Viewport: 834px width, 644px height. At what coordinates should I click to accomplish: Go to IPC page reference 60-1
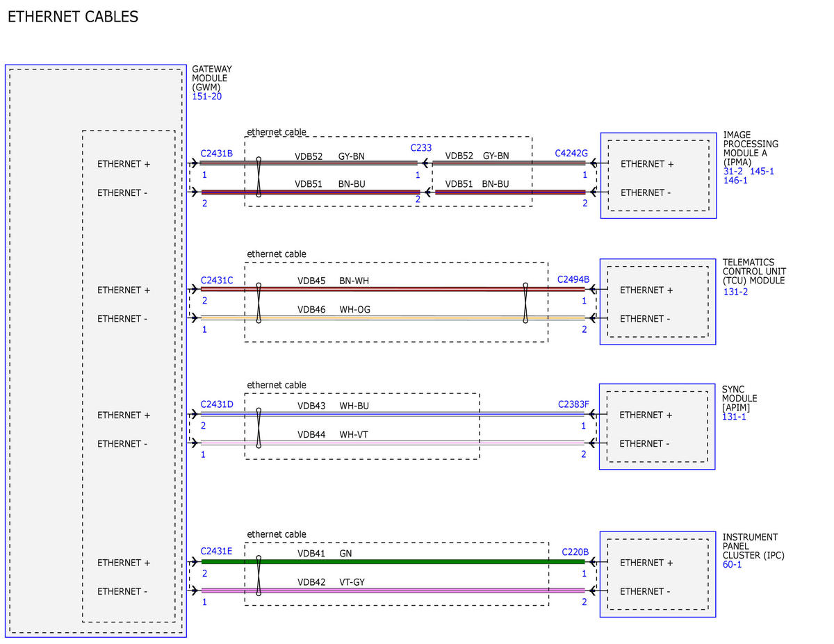[x=733, y=565]
